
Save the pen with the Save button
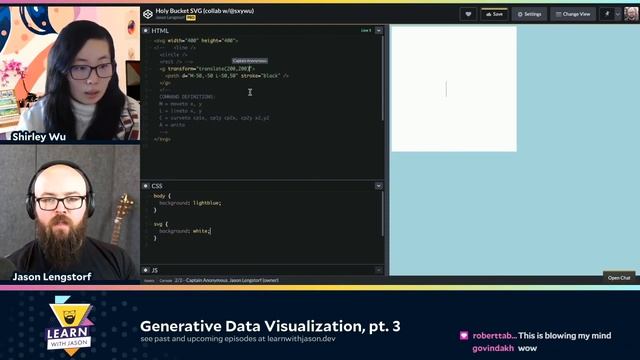coord(494,14)
